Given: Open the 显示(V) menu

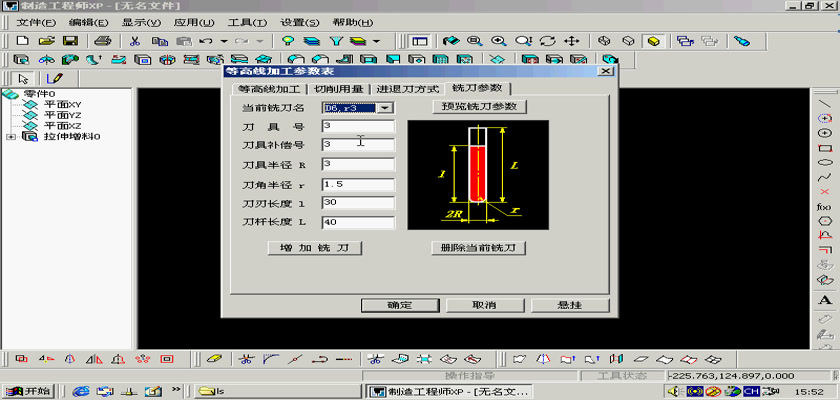Looking at the screenshot, I should click(141, 22).
